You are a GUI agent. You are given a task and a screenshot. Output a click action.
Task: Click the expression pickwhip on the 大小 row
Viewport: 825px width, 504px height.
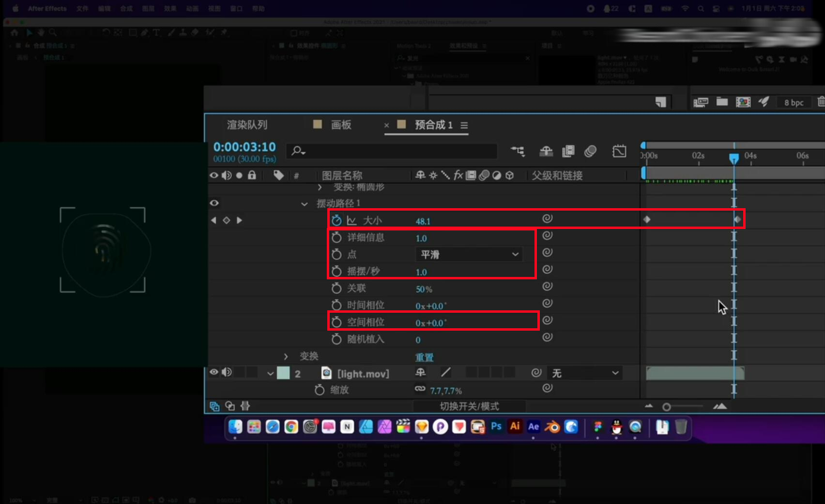point(547,218)
